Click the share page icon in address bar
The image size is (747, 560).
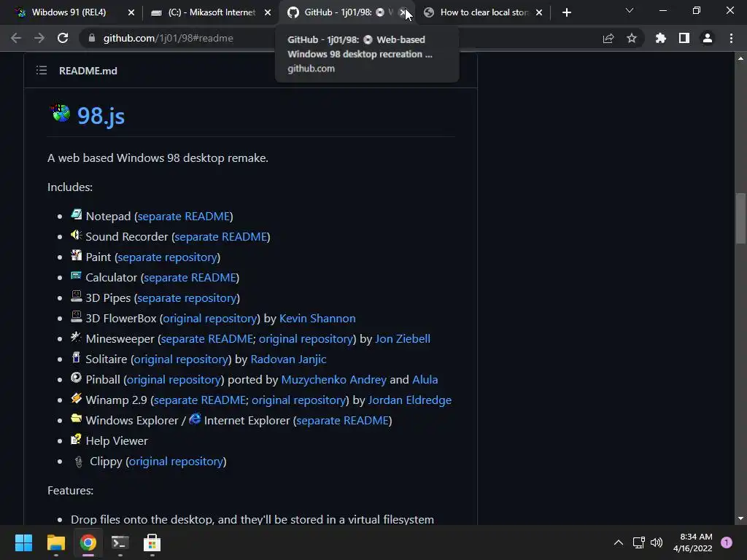point(608,38)
